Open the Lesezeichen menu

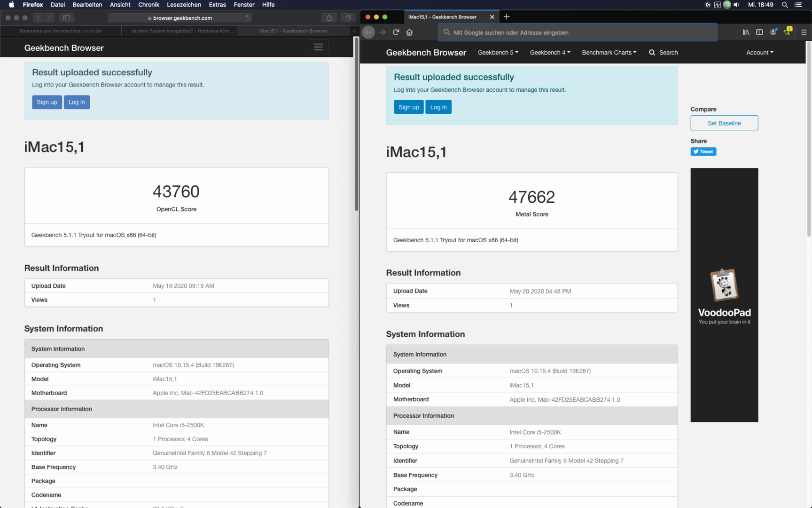coord(184,5)
